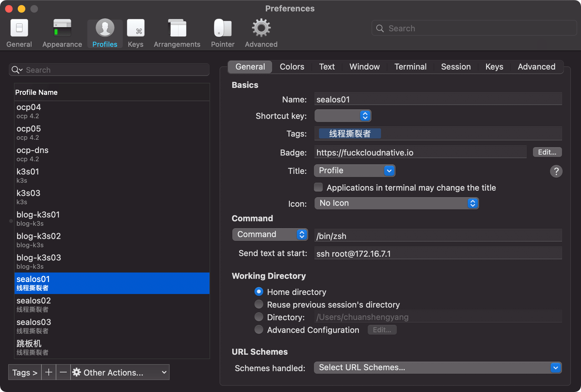Switch to the Colors tab
Screen dimensions: 581x392
(291, 67)
